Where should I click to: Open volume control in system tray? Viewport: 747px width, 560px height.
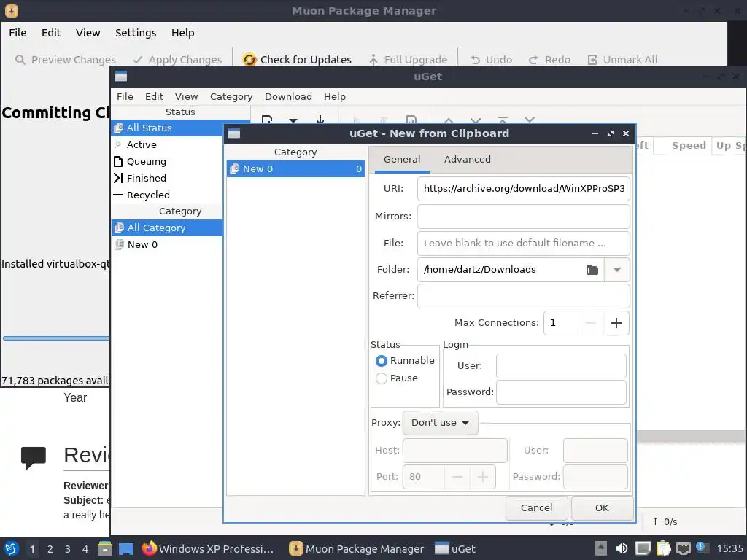[x=622, y=548]
